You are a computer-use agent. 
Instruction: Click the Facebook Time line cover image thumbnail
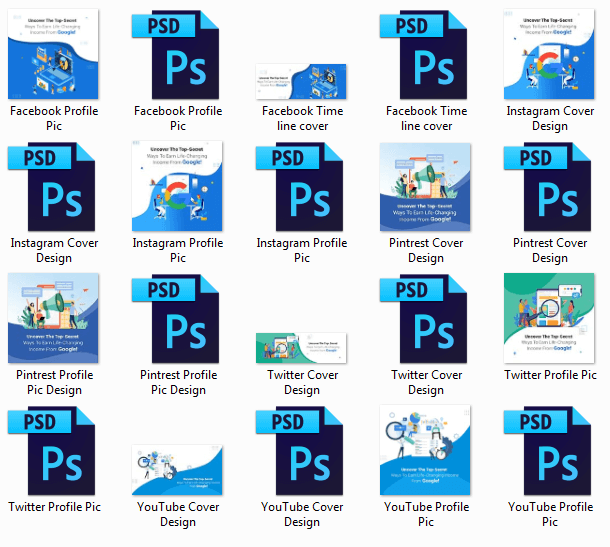pos(301,81)
